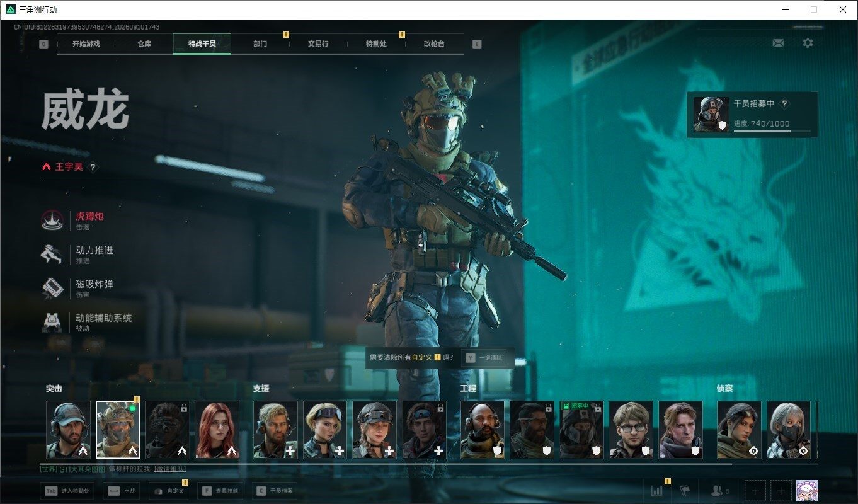Open the player avatar in bottom corner
Screen dimensions: 858x504
(807, 490)
